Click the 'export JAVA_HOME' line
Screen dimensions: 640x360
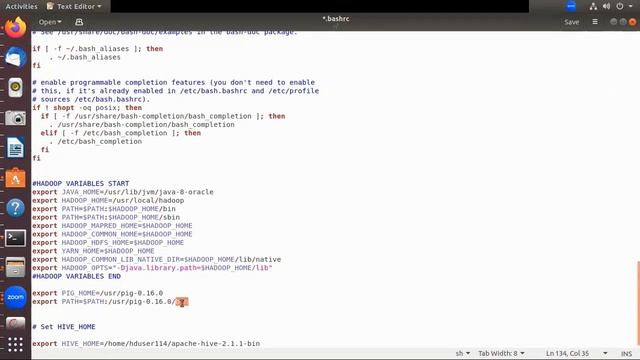point(123,192)
